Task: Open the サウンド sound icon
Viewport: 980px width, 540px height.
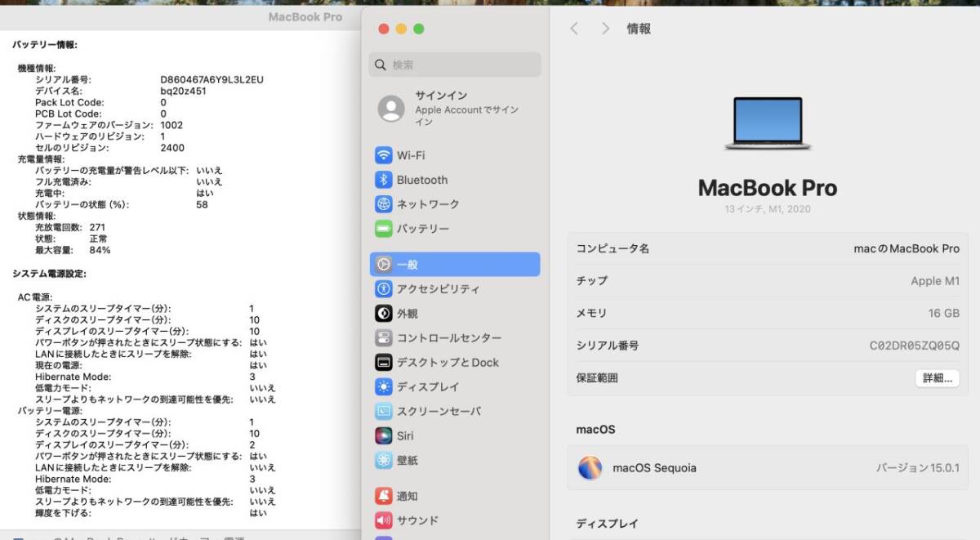Action: 384,520
